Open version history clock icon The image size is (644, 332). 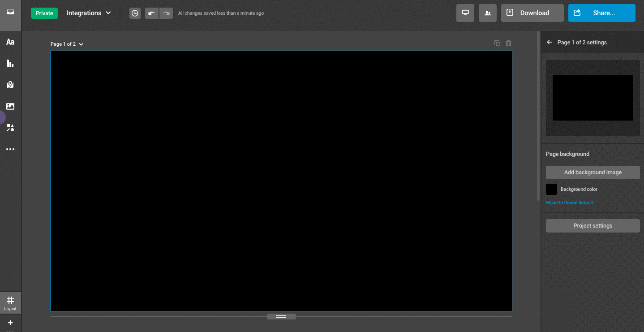point(135,13)
